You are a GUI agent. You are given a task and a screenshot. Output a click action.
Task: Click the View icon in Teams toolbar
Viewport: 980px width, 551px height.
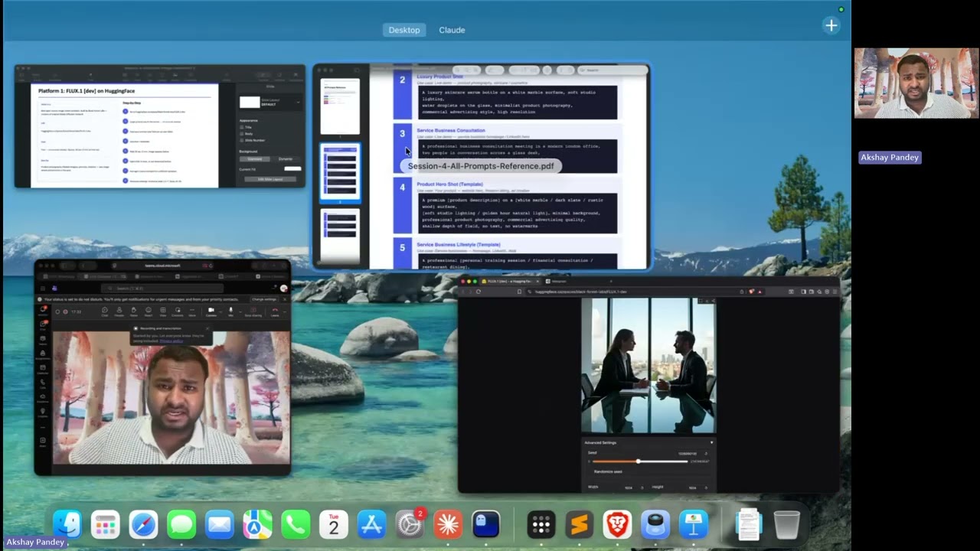pos(163,312)
